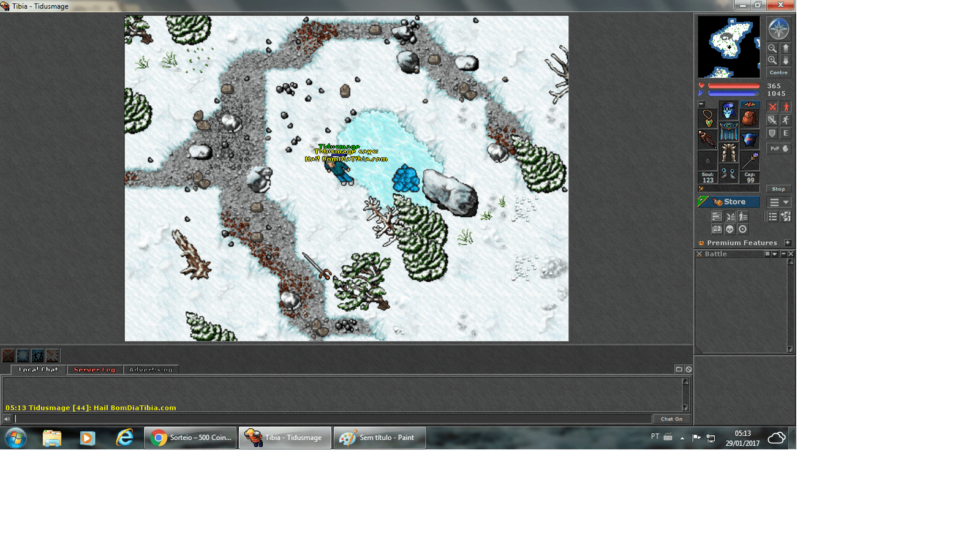Viewport: 980px width, 537px height.
Task: Click the minimap compass rose
Action: coord(779,28)
